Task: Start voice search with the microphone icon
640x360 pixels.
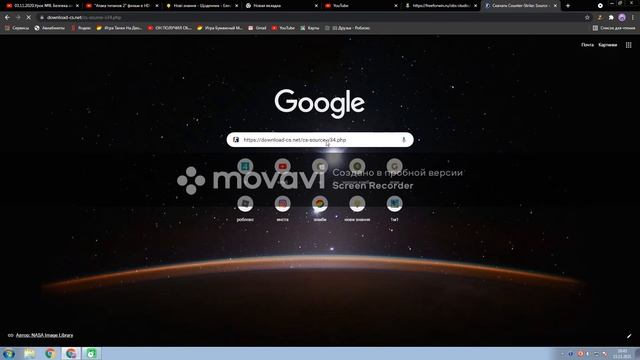Action: [x=404, y=140]
